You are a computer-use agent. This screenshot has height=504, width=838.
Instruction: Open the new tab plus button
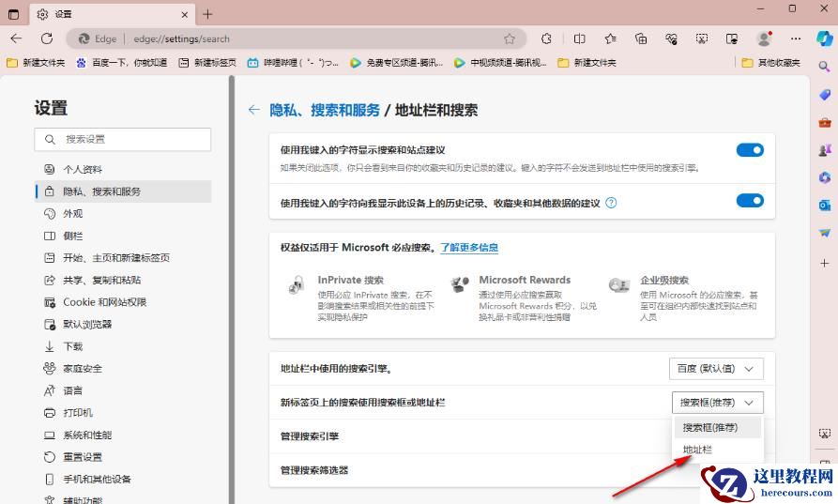(x=208, y=14)
